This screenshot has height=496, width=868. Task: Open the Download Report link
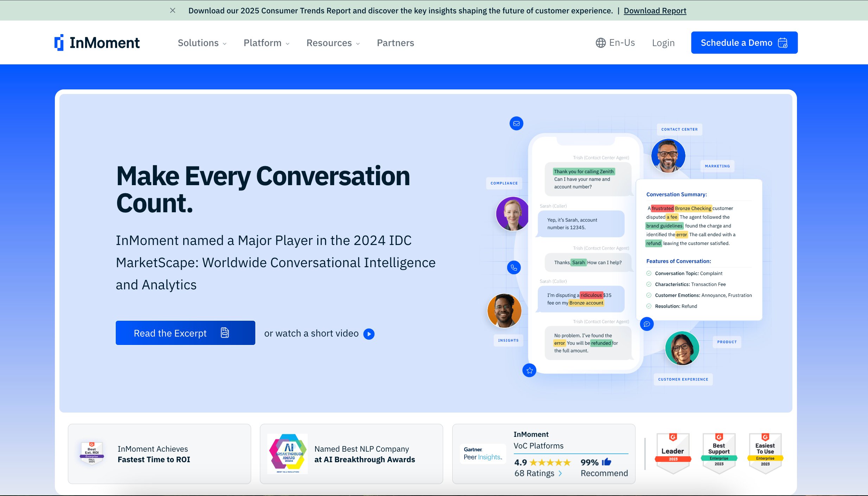[x=655, y=11]
